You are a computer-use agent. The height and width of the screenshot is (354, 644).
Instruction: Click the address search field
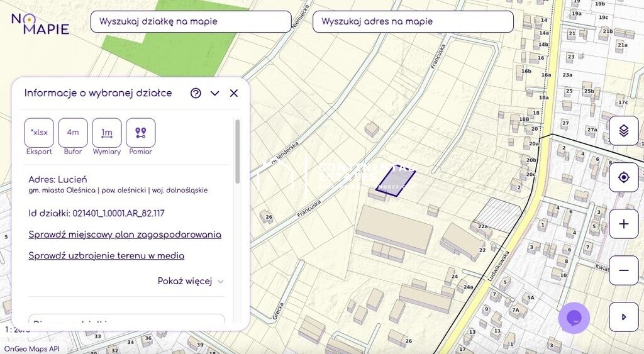pos(413,21)
